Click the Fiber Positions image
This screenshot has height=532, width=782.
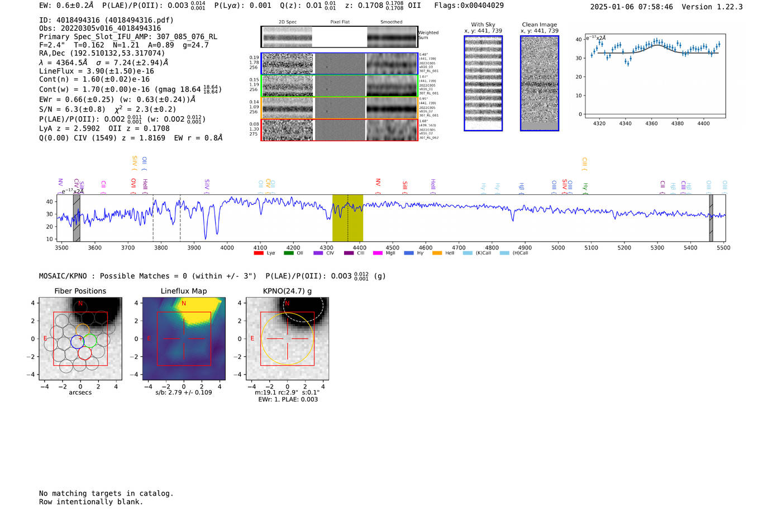80,339
